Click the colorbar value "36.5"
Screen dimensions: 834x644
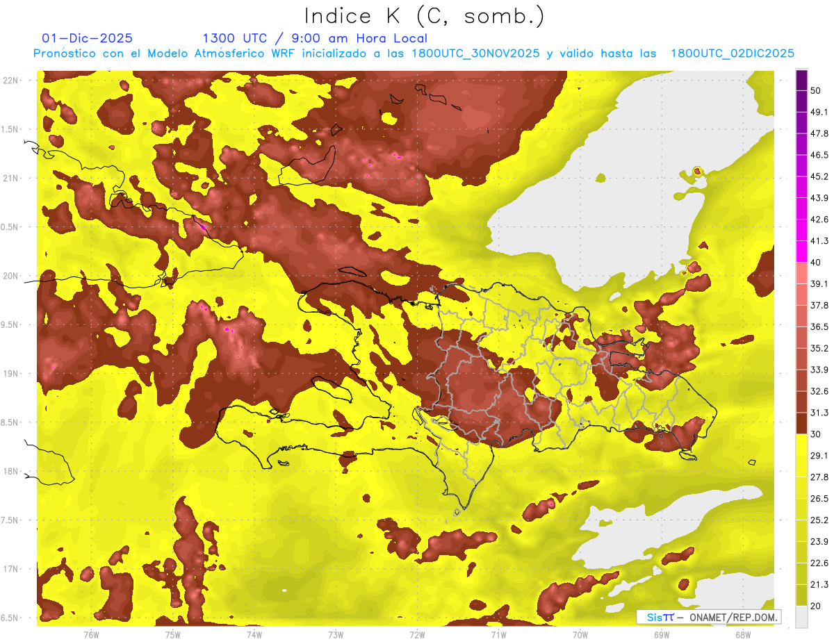tap(820, 327)
